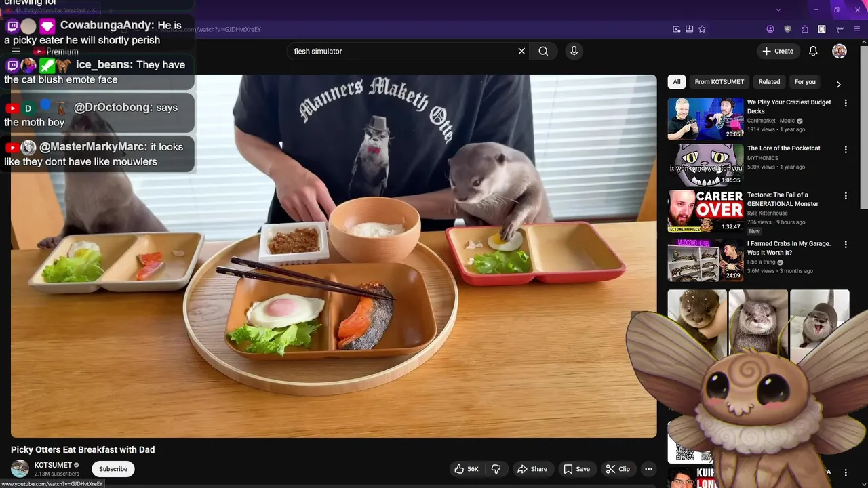Open the Budget Decks video thumbnail 28:05

click(x=705, y=119)
